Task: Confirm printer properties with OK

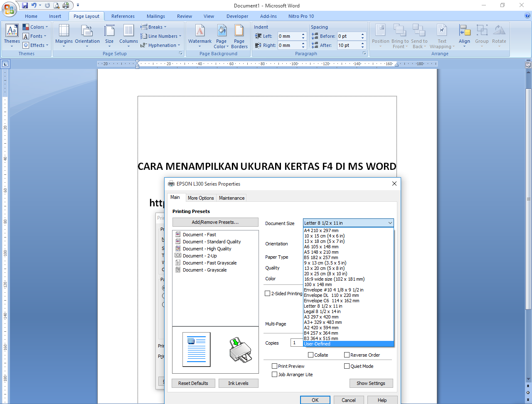Action: coord(315,400)
